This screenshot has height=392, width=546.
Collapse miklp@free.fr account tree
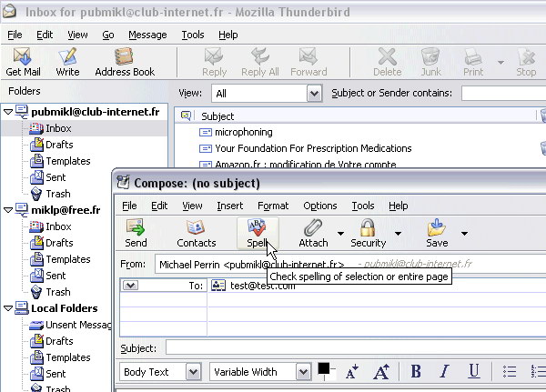coord(7,210)
